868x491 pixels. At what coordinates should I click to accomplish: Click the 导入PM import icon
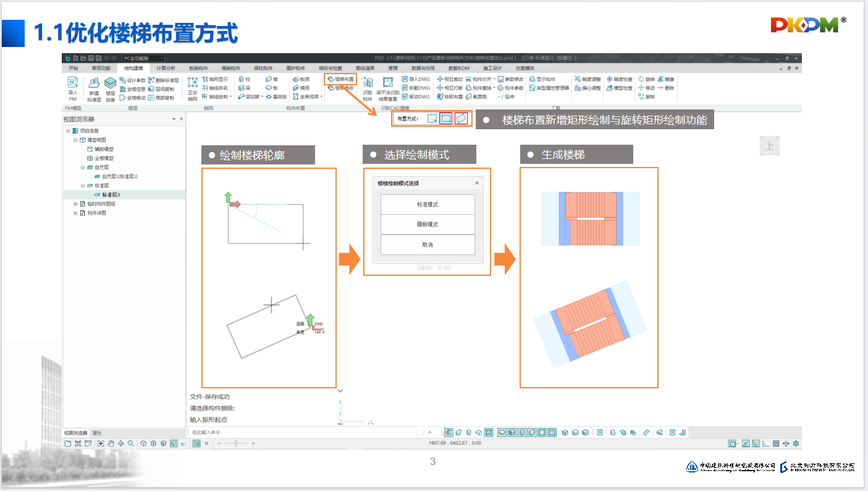72,88
